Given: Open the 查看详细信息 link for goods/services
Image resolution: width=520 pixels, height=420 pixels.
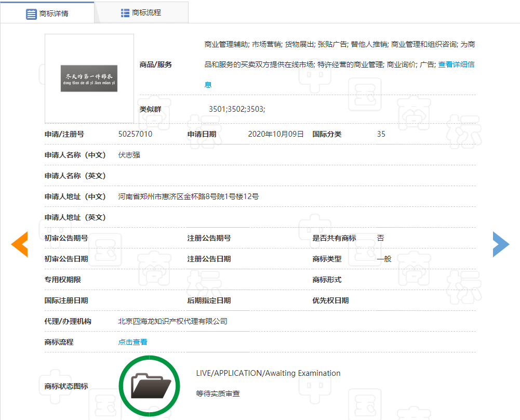Looking at the screenshot, I should click(456, 65).
